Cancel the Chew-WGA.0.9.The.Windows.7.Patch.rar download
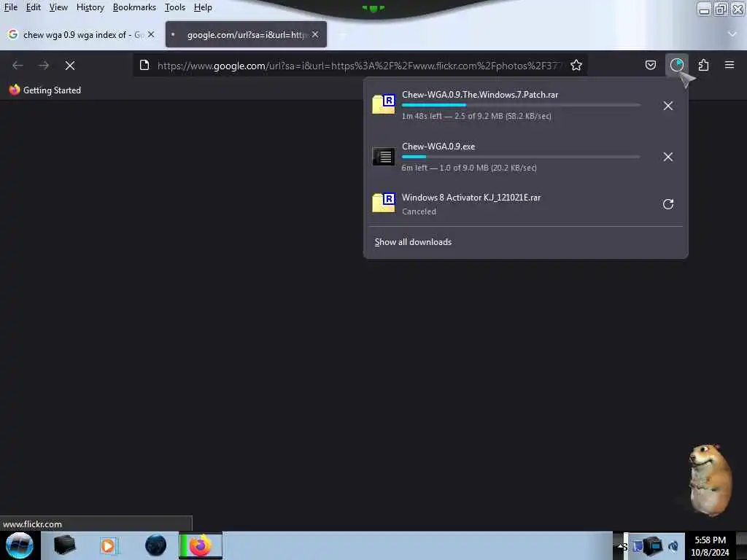 click(668, 106)
